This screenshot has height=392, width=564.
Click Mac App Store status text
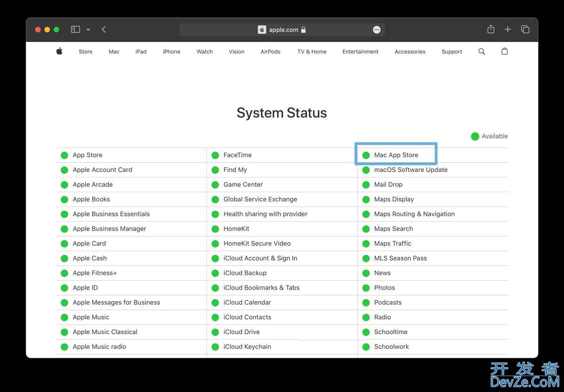tap(396, 155)
